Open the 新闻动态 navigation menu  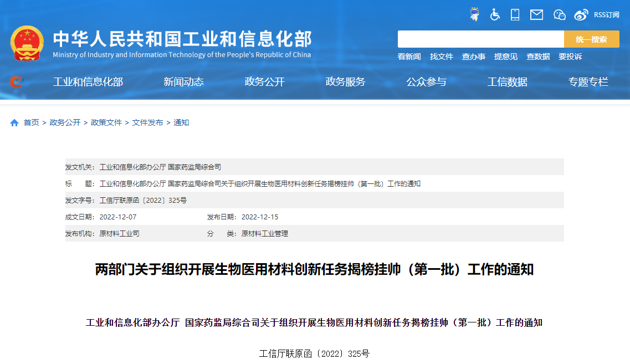pyautogui.click(x=183, y=82)
